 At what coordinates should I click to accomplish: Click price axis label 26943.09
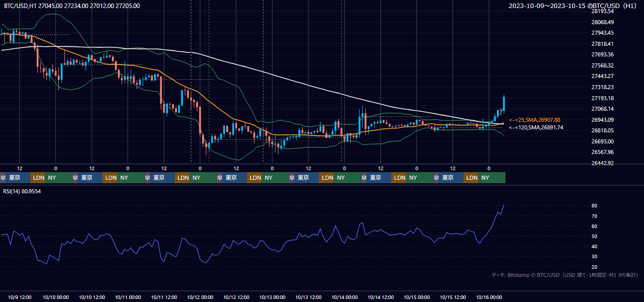[602, 120]
